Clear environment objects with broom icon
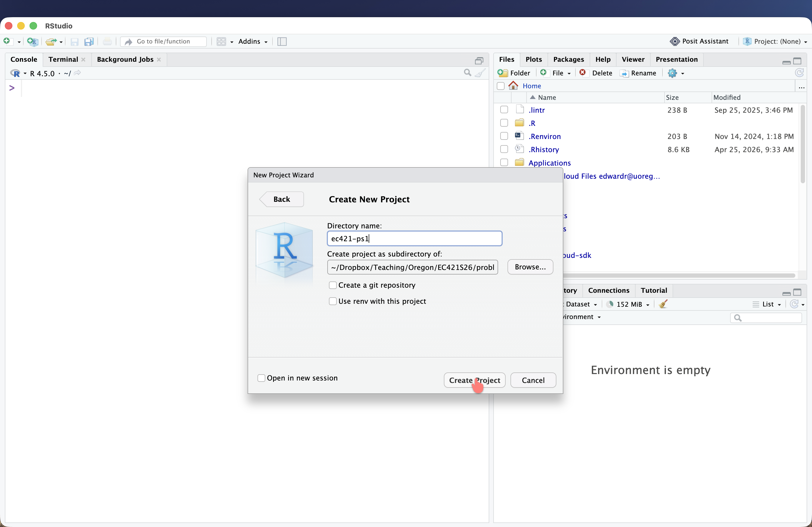This screenshot has width=812, height=527. point(663,304)
